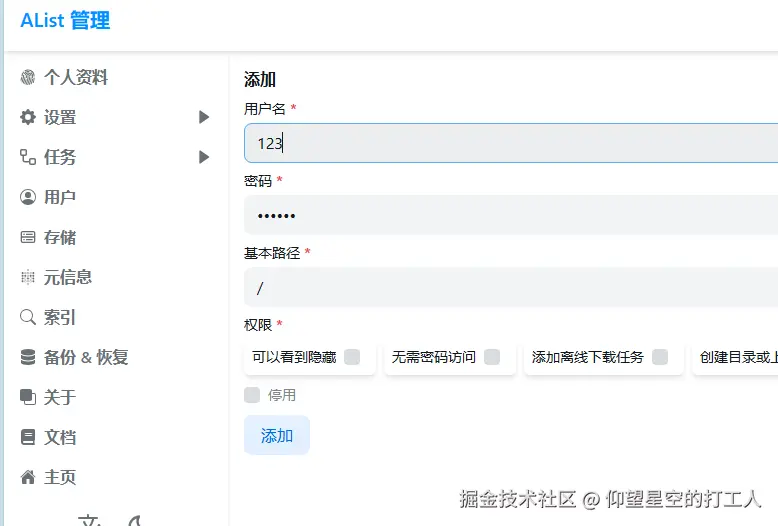Viewport: 778px width, 526px height.
Task: Open the 任务 menu item
Action: coord(60,157)
